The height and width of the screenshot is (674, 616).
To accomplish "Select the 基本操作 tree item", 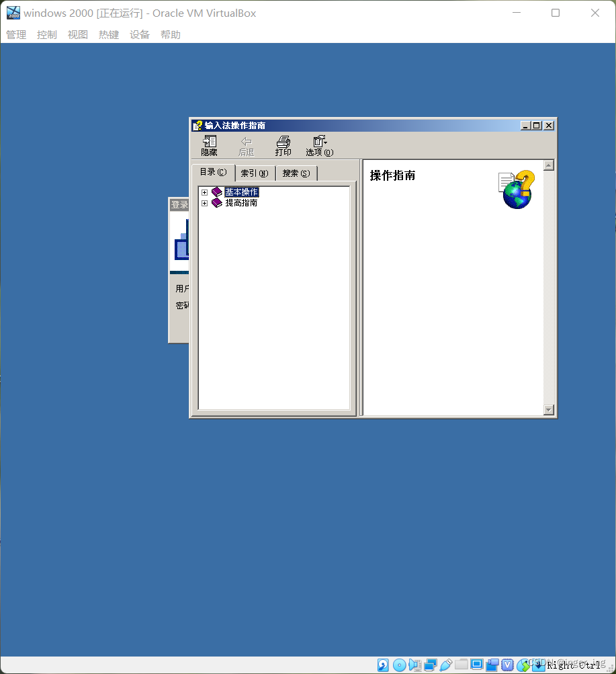I will point(241,192).
